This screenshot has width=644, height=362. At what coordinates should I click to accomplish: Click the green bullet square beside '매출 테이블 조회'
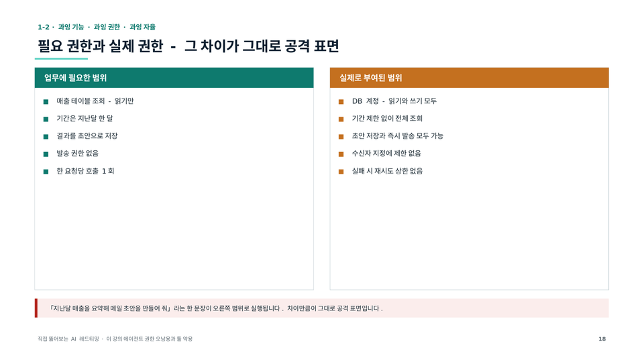point(46,102)
